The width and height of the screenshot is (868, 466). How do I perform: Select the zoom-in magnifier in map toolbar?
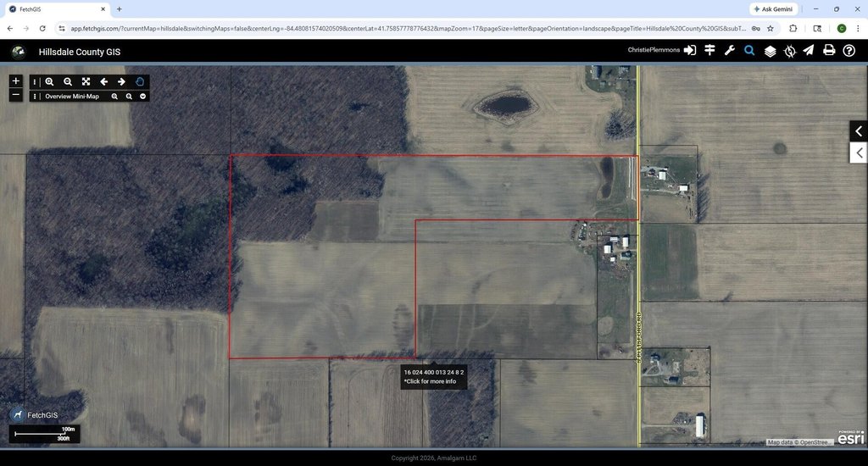point(50,82)
